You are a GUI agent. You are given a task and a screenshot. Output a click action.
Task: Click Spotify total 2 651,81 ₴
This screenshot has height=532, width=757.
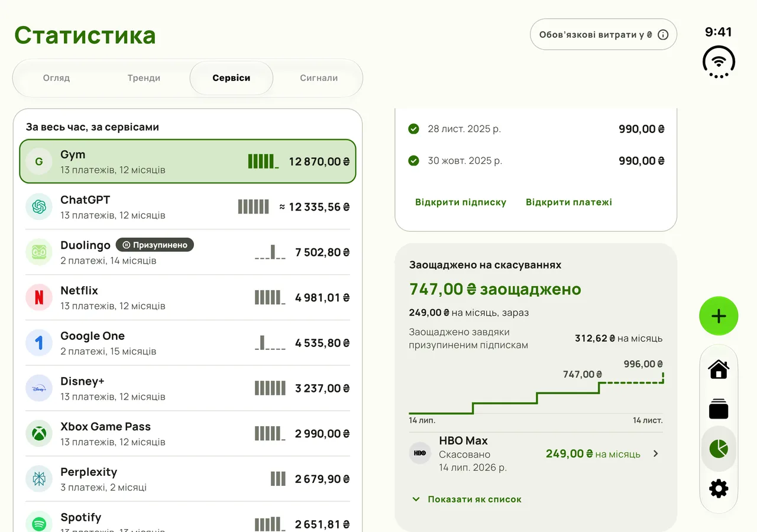point(322,524)
